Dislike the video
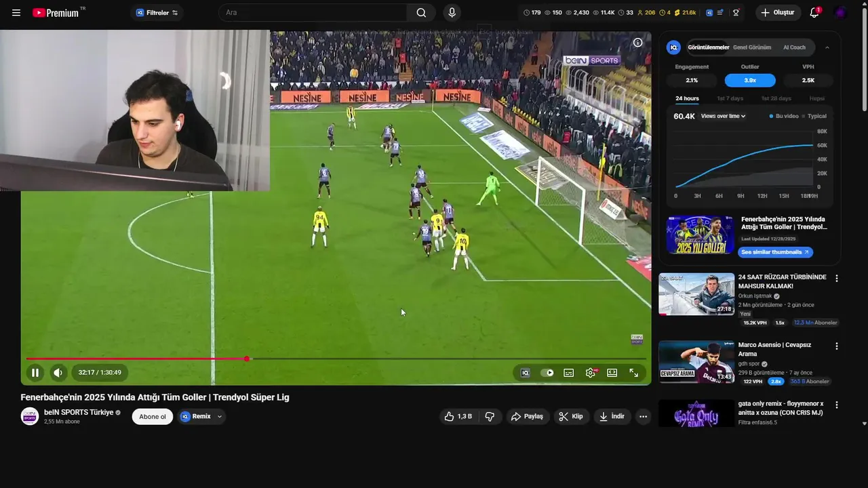The image size is (868, 488). (x=490, y=416)
